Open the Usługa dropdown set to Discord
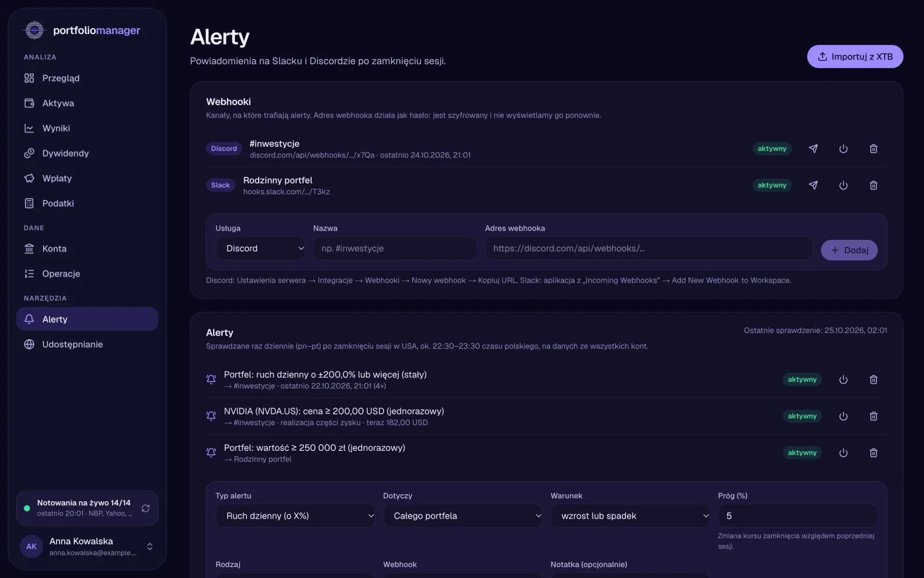924x578 pixels. coord(260,249)
